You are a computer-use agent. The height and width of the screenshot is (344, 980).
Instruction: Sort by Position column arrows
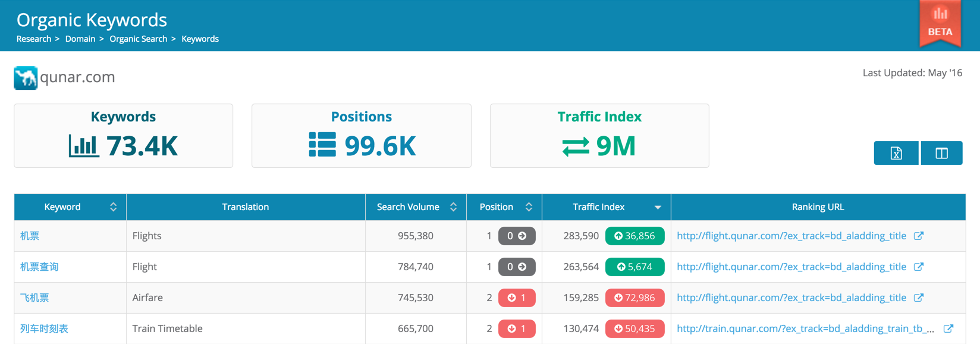click(x=529, y=207)
